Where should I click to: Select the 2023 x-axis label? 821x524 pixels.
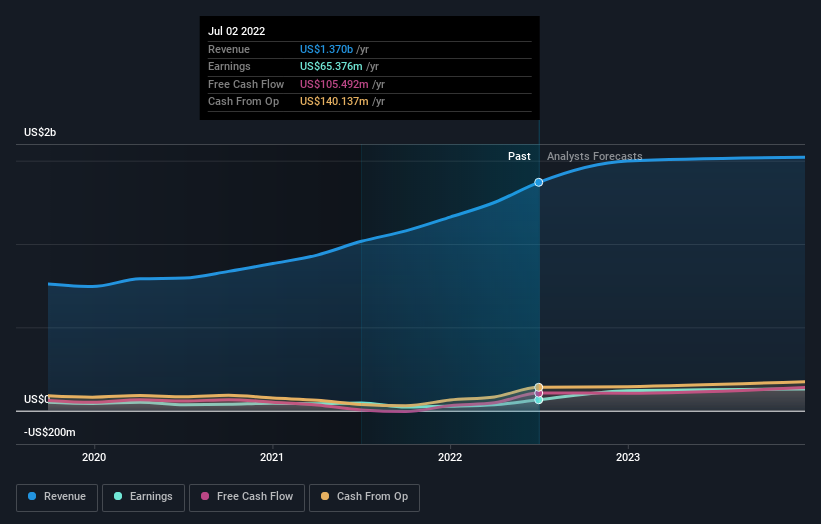628,457
